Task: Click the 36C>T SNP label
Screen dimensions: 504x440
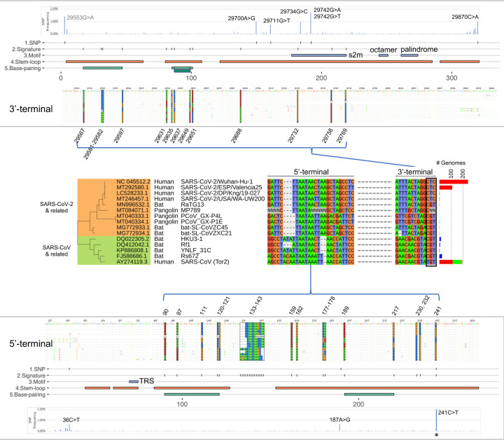Action: pyautogui.click(x=71, y=420)
